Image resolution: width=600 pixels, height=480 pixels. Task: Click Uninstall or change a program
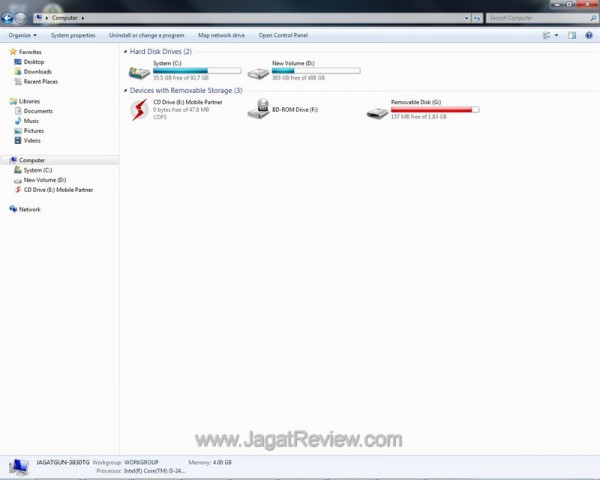pos(146,35)
